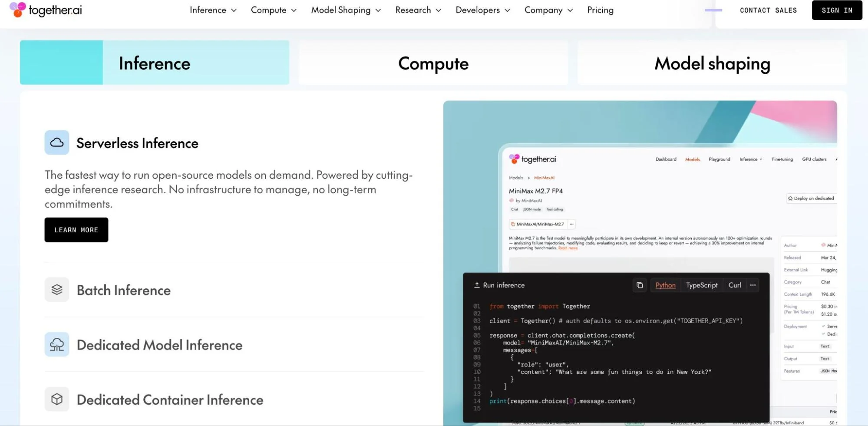Viewport: 868px width, 426px height.
Task: Click the "Tool calling" tag
Action: coord(554,209)
